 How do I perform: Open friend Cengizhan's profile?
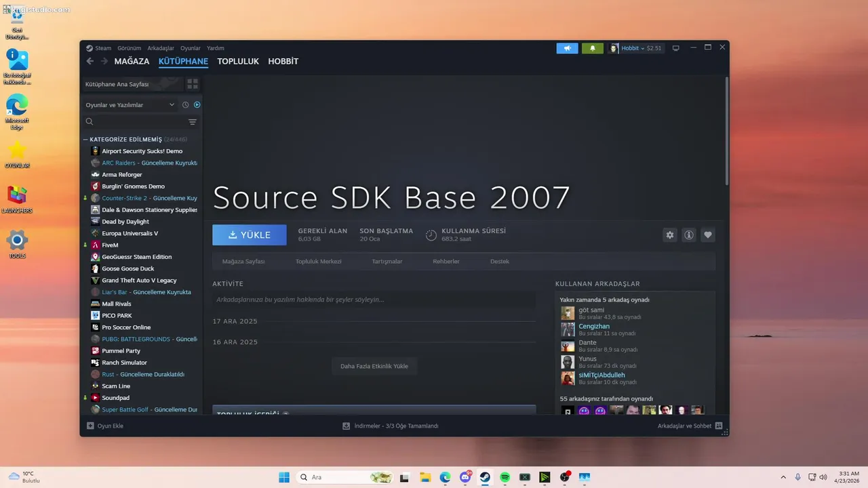pyautogui.click(x=594, y=326)
